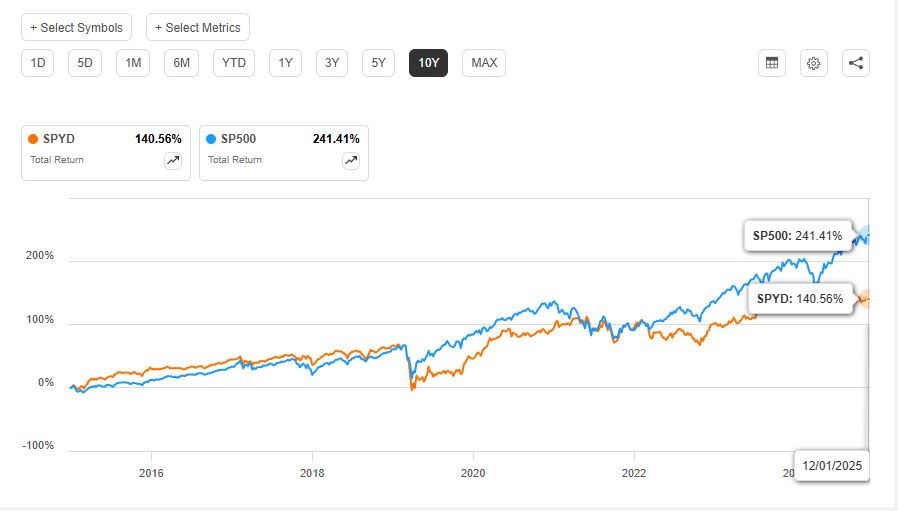Click the blue SP500 legend dot
The image size is (898, 511).
[x=212, y=139]
